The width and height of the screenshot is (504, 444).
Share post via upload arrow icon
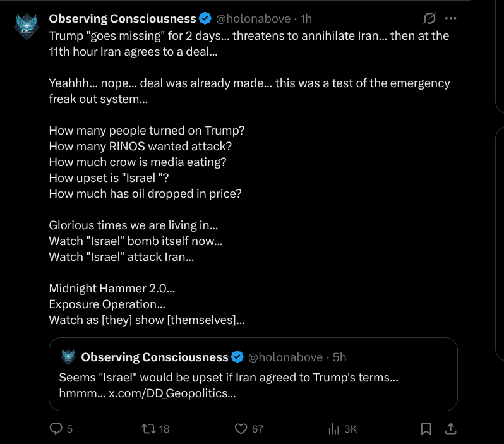451,429
